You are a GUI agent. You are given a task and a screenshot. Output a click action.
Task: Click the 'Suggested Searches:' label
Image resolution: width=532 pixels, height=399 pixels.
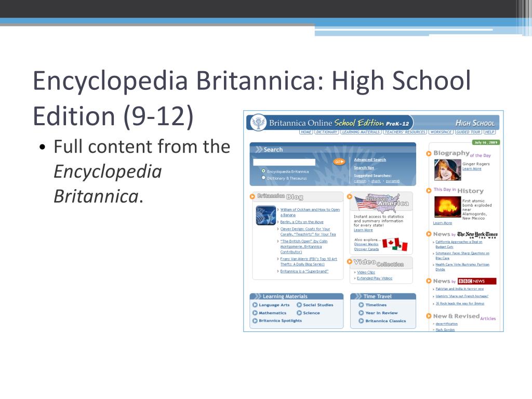point(373,176)
